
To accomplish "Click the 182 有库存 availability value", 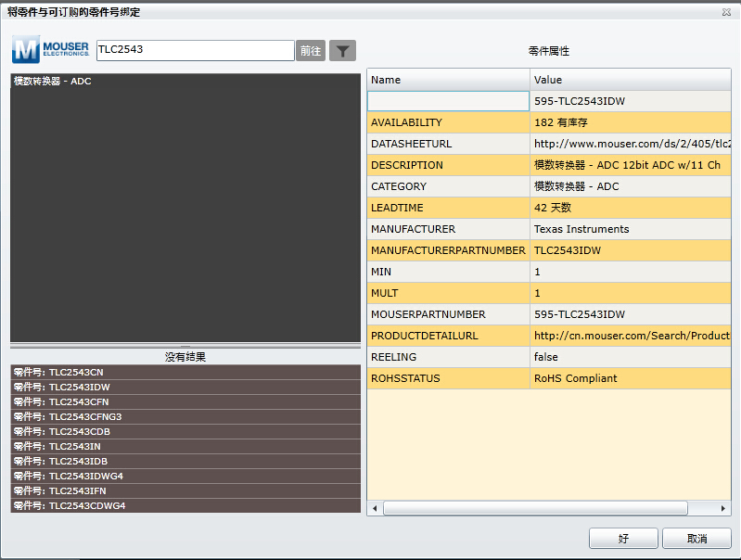I will pyautogui.click(x=631, y=122).
